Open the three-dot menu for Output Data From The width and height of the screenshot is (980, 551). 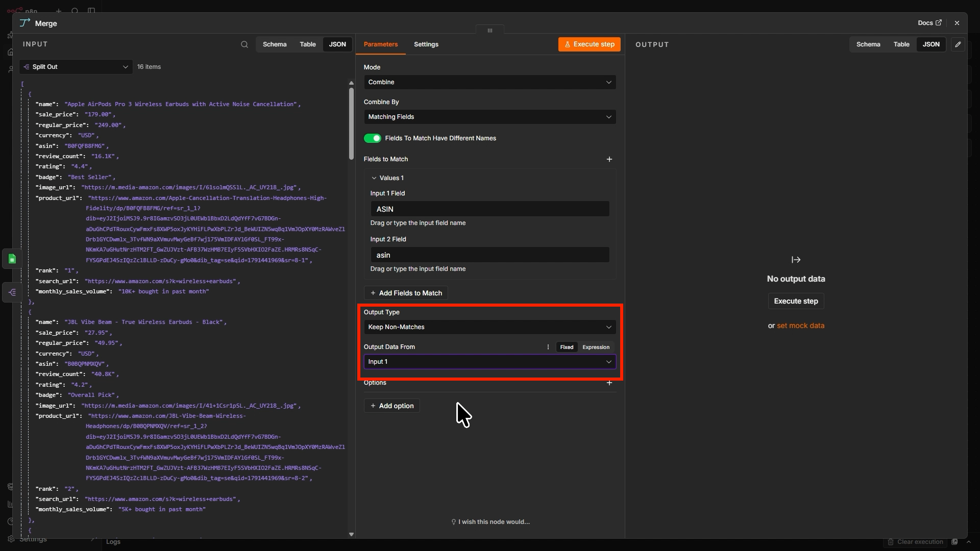[x=548, y=347]
